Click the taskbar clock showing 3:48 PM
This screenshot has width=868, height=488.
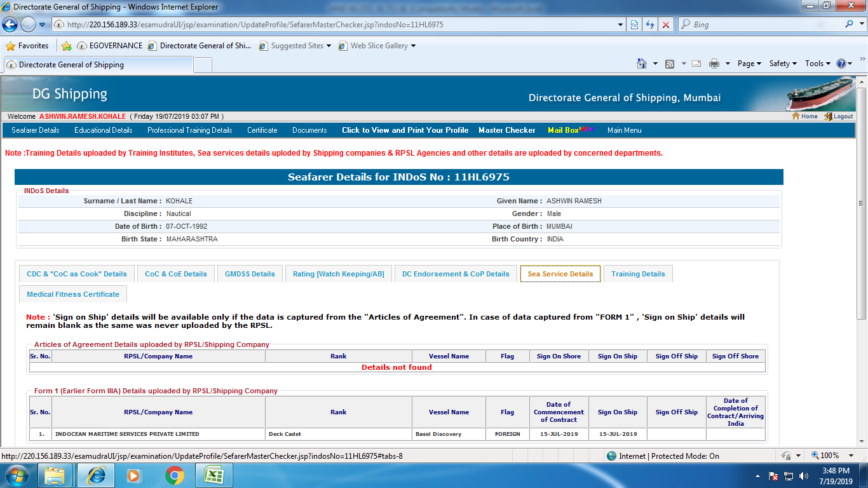click(x=836, y=476)
